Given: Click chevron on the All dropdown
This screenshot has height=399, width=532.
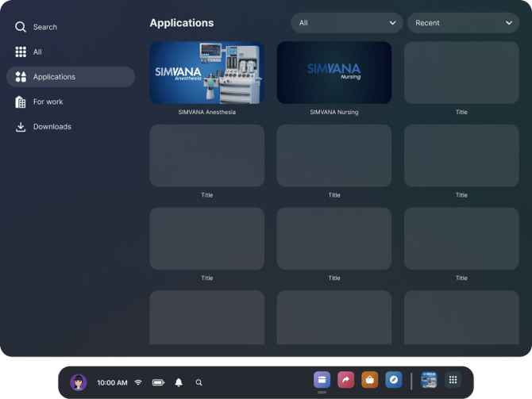Looking at the screenshot, I should (x=392, y=23).
